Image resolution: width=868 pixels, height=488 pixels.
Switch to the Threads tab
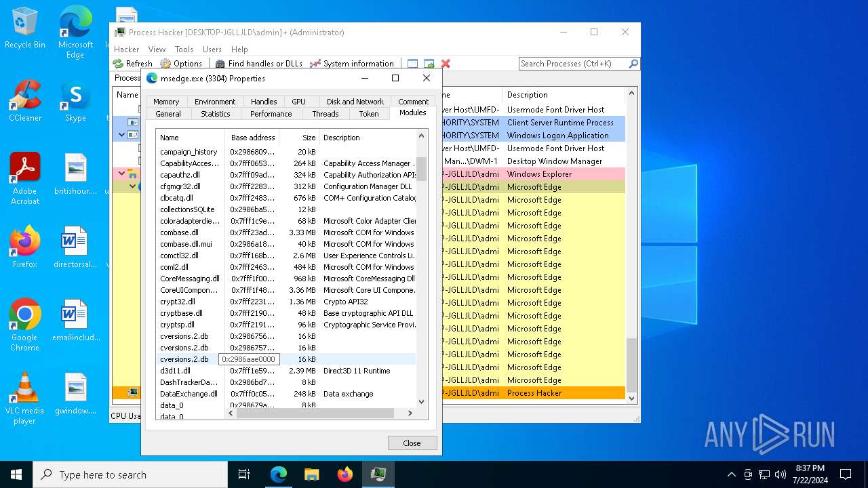pos(325,114)
